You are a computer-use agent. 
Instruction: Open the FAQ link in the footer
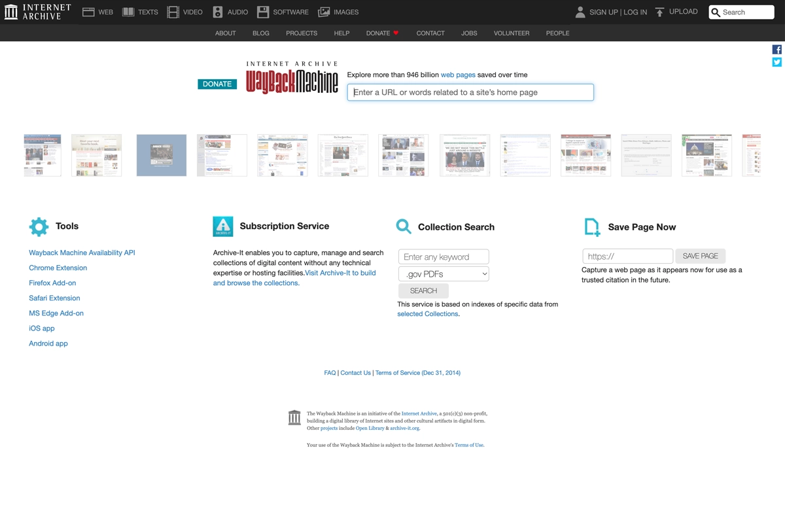[330, 372]
